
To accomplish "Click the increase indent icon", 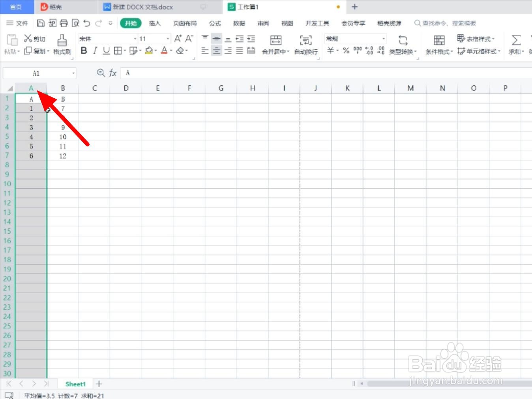I will (251, 39).
